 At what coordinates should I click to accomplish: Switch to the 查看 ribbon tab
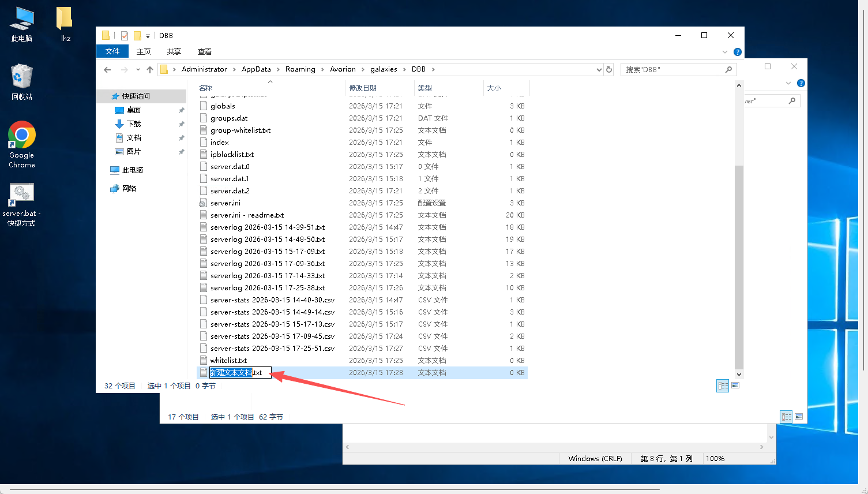coord(204,52)
